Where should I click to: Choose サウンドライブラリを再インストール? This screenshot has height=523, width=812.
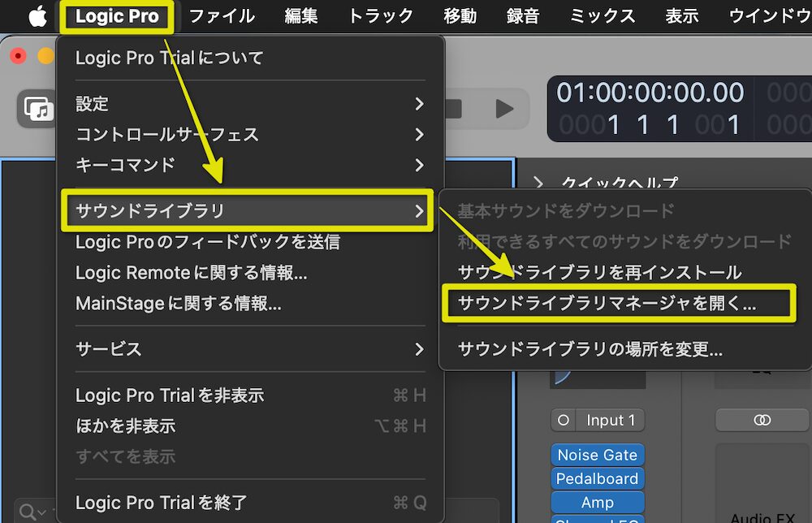tap(624, 272)
